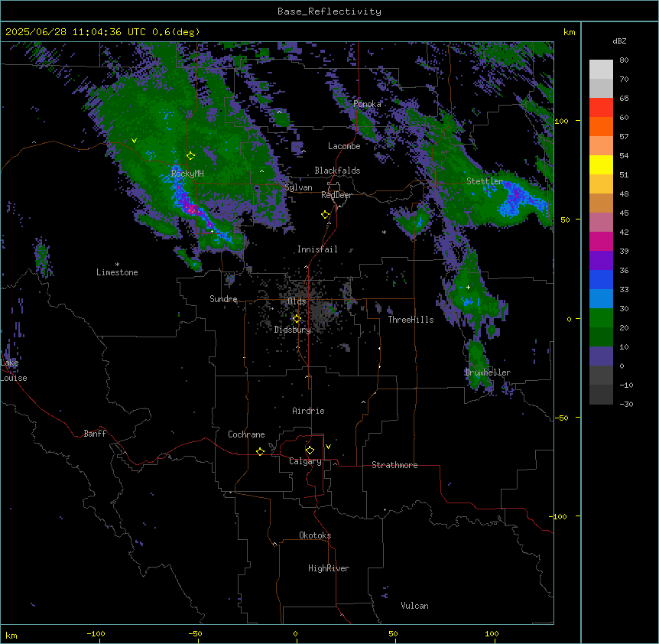
Task: Click the Okotoks label
Action: (x=315, y=535)
